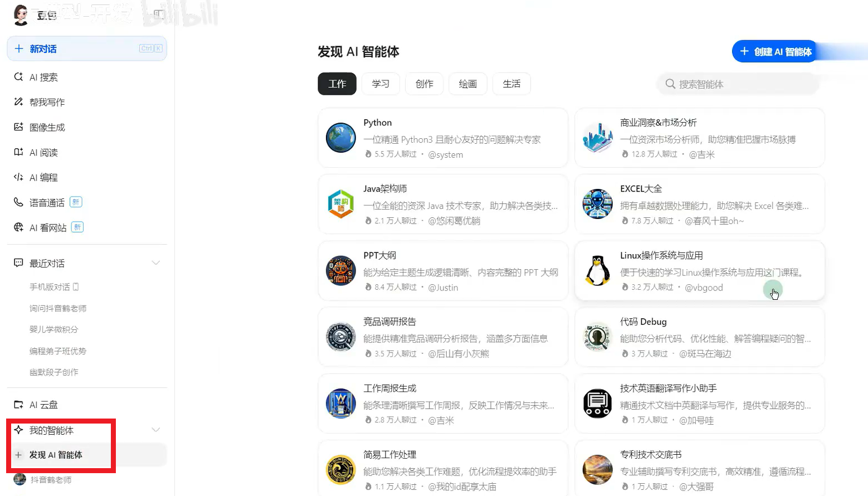This screenshot has height=496, width=868.
Task: Switch to the 生活 category tab
Action: tap(511, 84)
